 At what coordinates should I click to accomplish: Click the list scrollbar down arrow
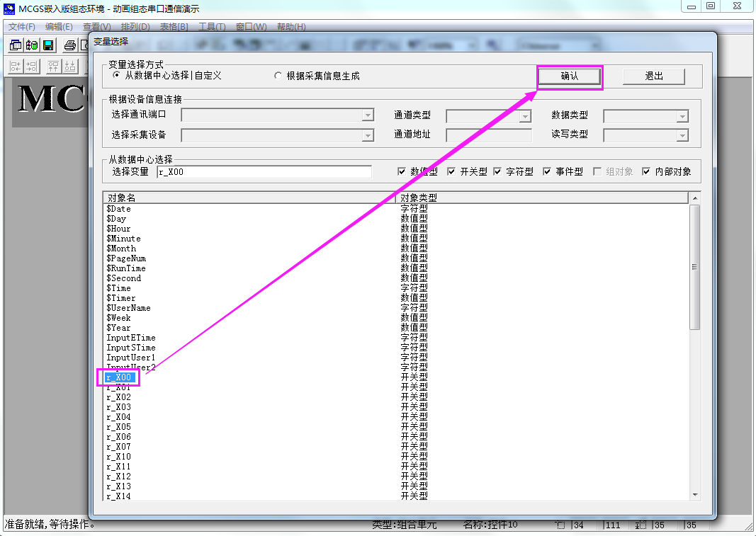coord(695,494)
